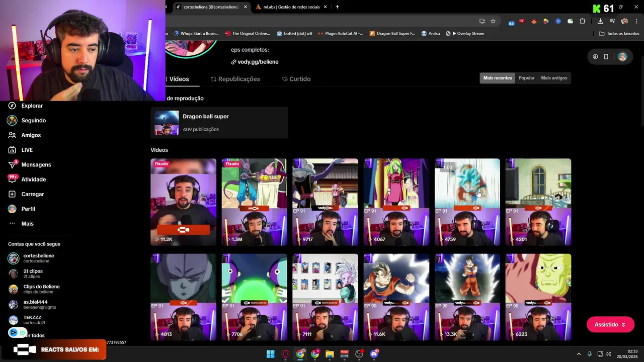Image resolution: width=644 pixels, height=362 pixels.
Task: Switch to the Republicações tab
Action: click(235, 79)
